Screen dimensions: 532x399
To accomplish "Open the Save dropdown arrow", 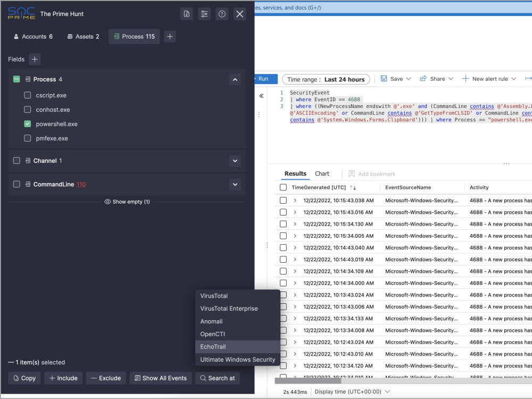I will (409, 79).
